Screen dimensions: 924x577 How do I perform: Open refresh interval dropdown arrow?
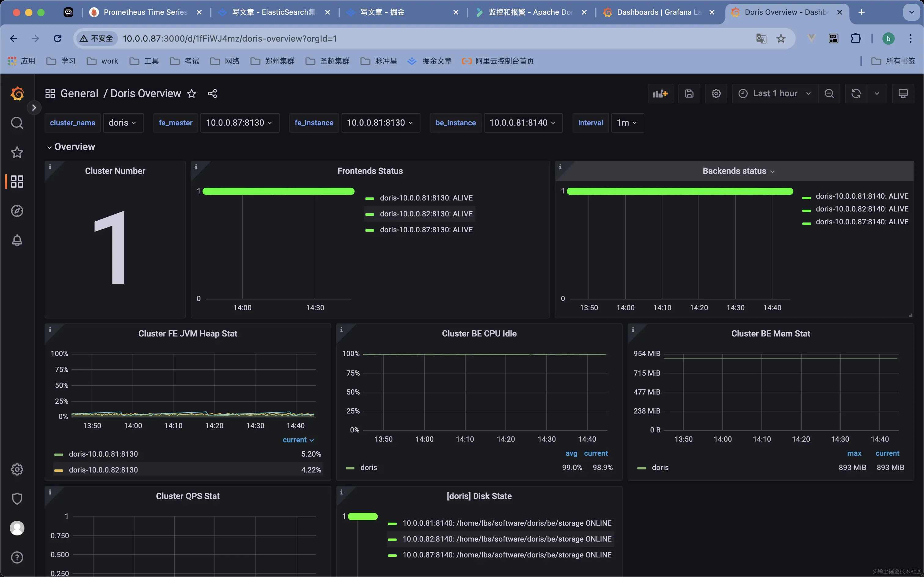tap(877, 94)
